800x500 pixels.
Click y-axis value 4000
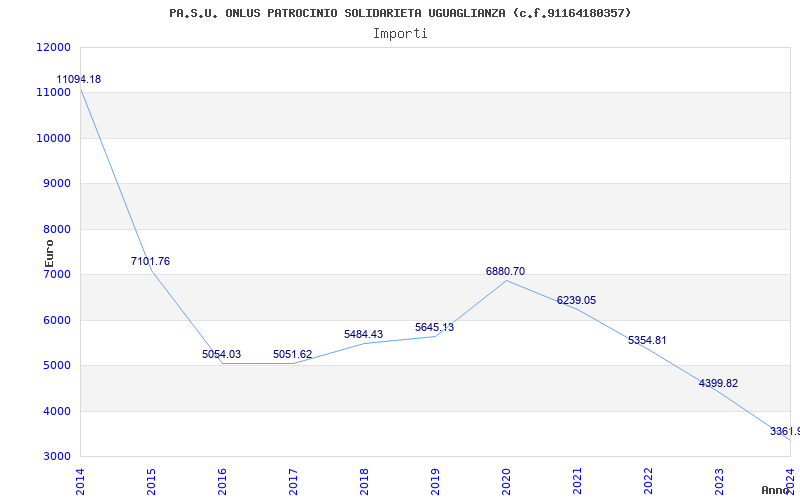pyautogui.click(x=56, y=411)
